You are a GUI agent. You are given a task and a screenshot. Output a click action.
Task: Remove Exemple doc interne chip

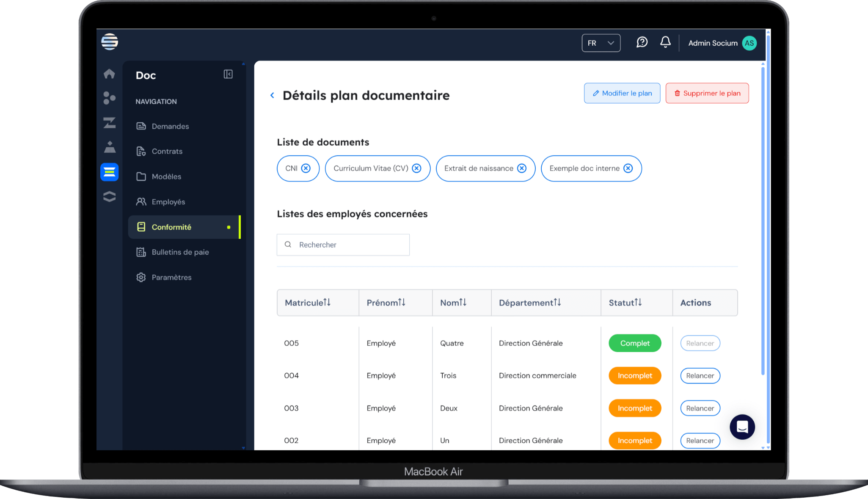click(628, 168)
